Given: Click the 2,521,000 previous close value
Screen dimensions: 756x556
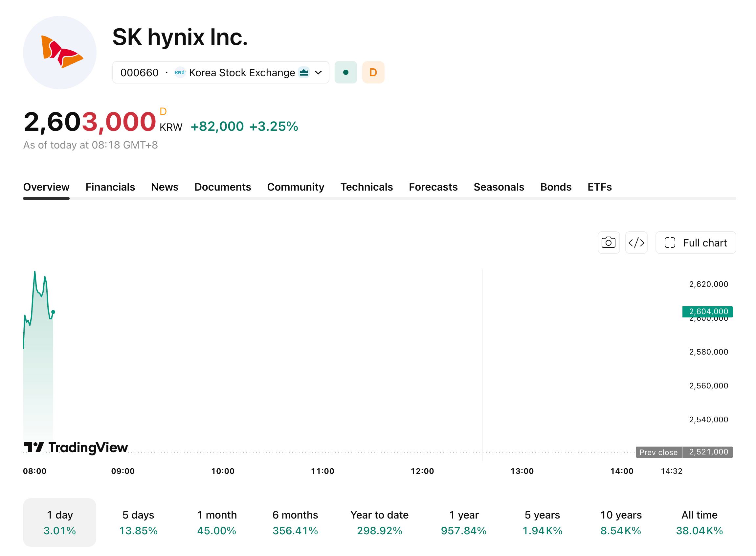Looking at the screenshot, I should coord(708,452).
